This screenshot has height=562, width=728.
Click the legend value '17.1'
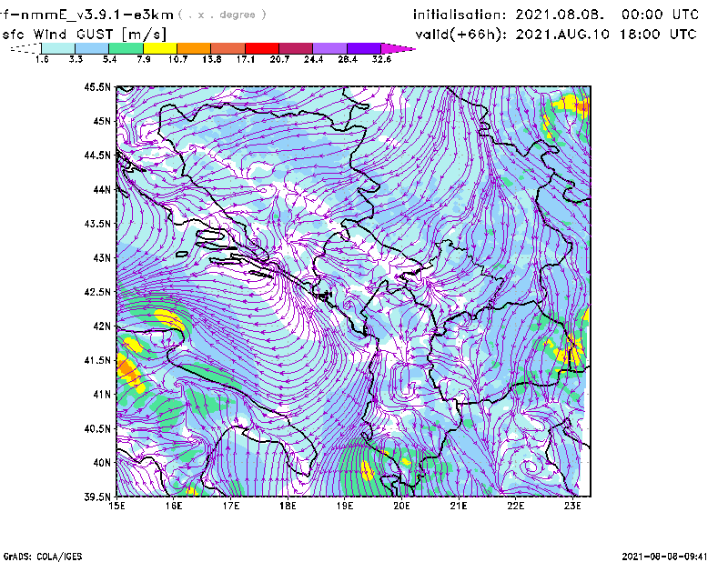(246, 59)
